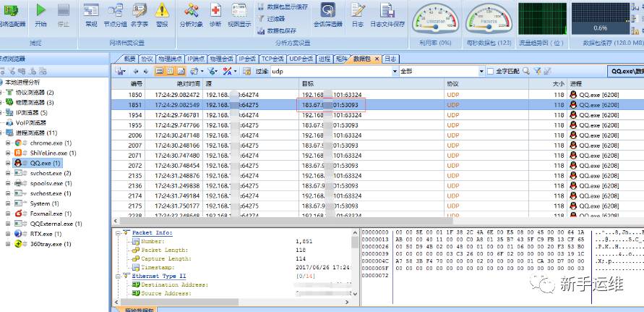This screenshot has width=644, height=312.
Task: Expand the Foxmail.exe process node
Action: click(x=8, y=214)
